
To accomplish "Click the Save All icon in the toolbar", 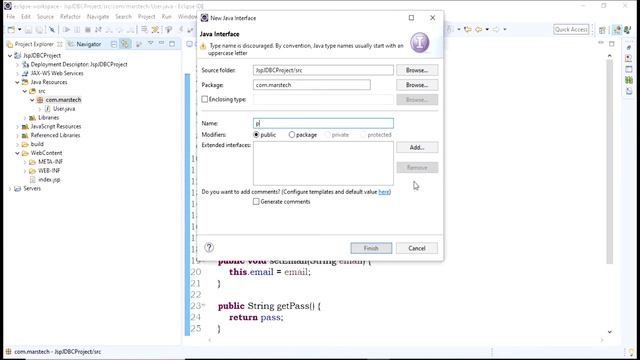I will [x=39, y=29].
